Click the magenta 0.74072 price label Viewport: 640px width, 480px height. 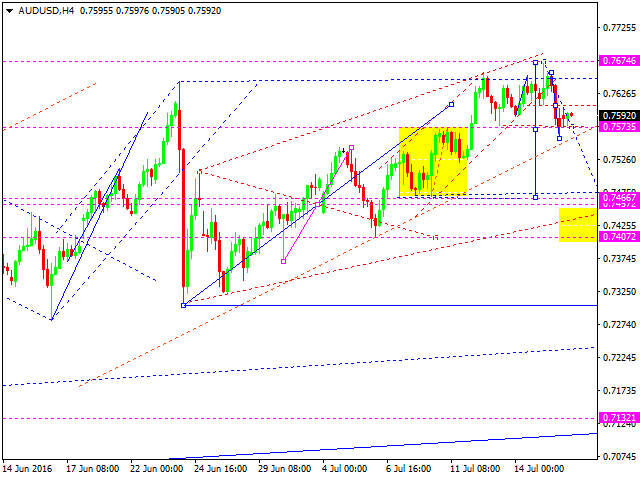[x=619, y=236]
